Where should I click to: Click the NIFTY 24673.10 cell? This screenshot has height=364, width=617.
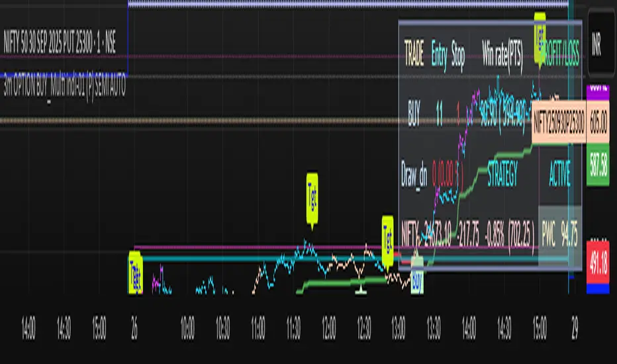pos(426,234)
